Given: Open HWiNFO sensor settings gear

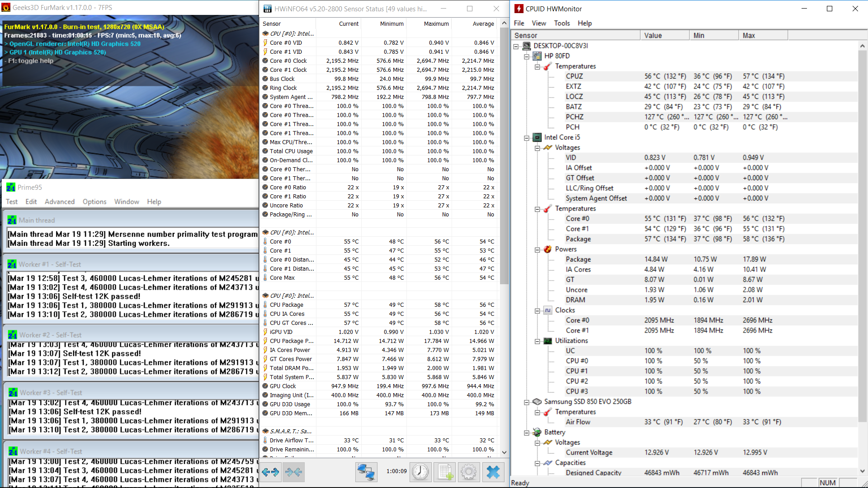Looking at the screenshot, I should click(469, 472).
